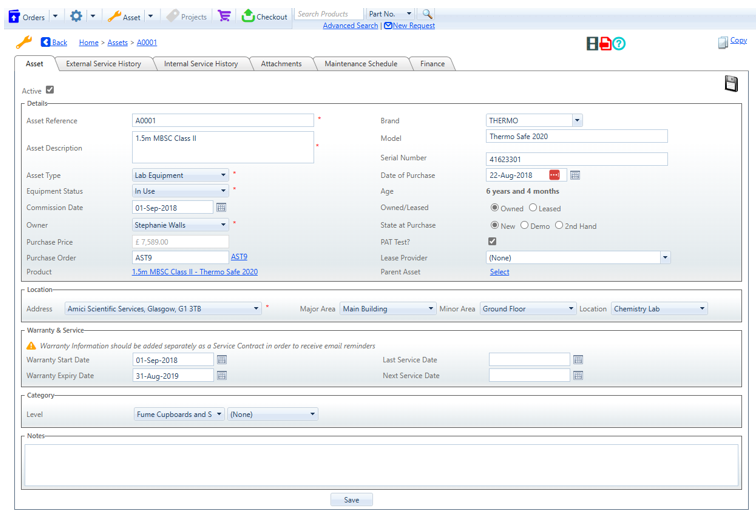
Task: Switch to the Attachments tab
Action: (281, 64)
